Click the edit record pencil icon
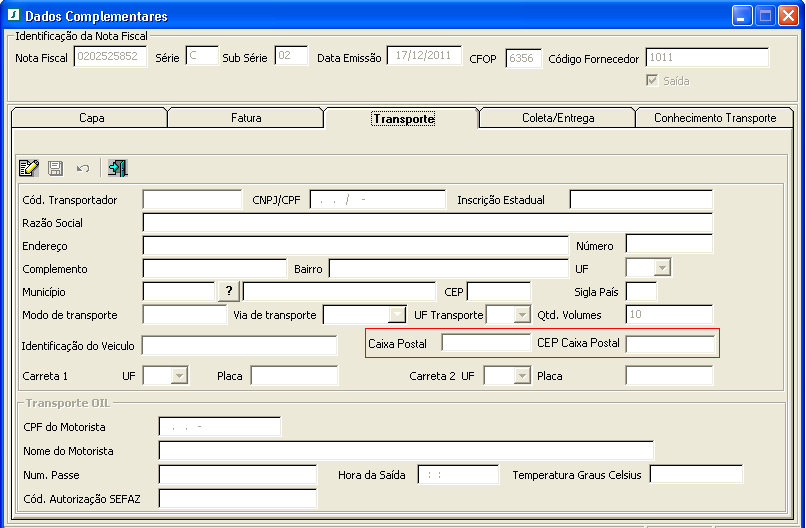Viewport: 806px width, 528px height. pos(29,168)
